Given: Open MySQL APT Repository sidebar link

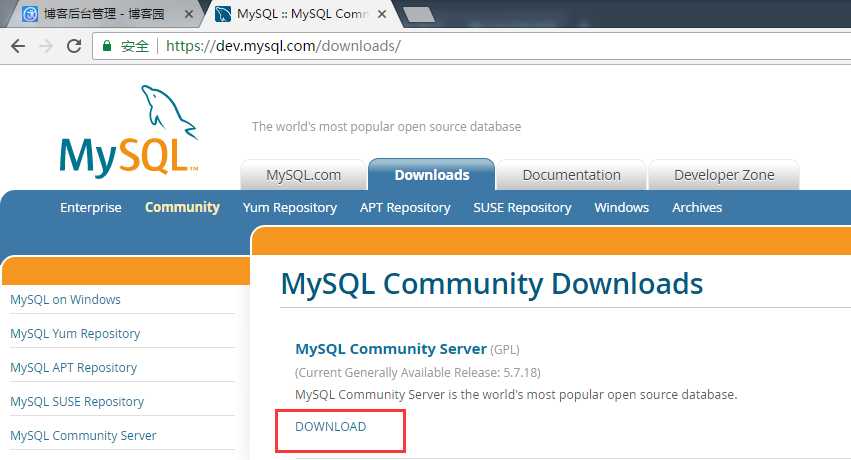Looking at the screenshot, I should click(x=73, y=368).
